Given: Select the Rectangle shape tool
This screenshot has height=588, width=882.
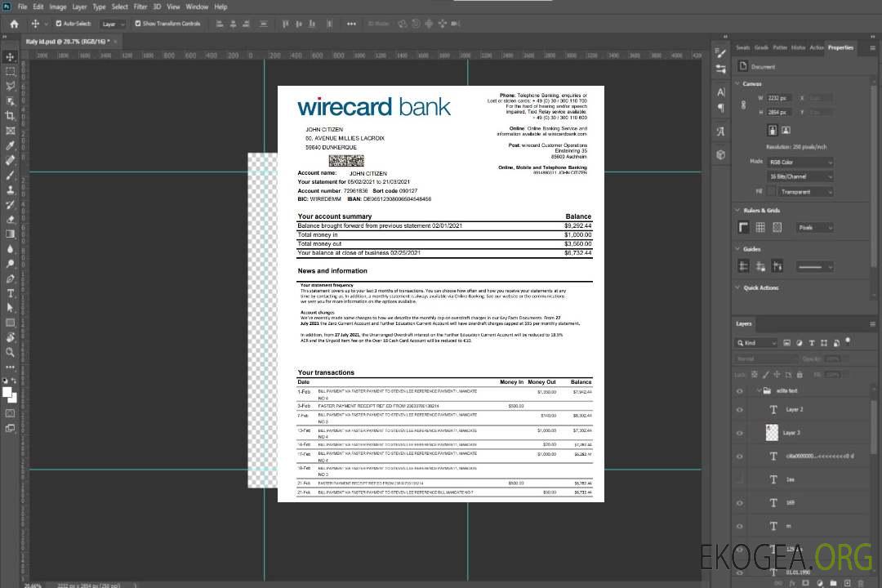Looking at the screenshot, I should point(10,323).
